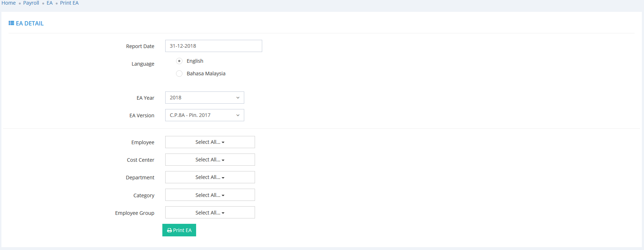Select the English language radio button
644x250 pixels.
tap(179, 61)
